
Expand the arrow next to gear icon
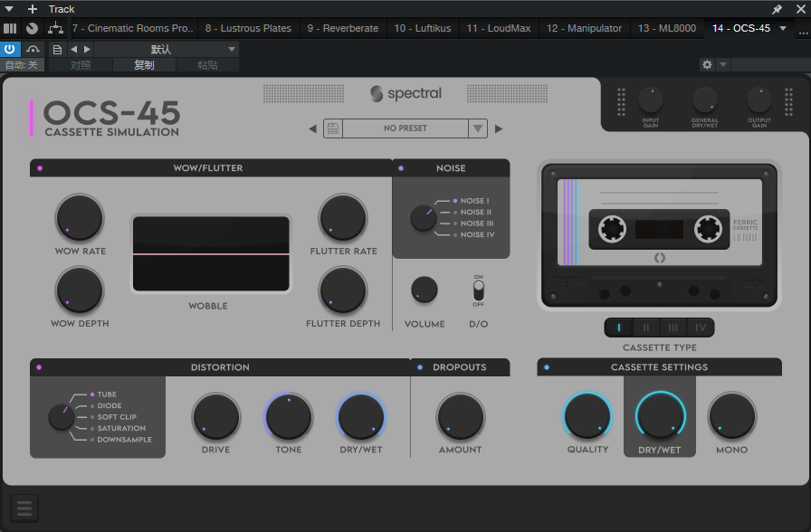click(723, 64)
